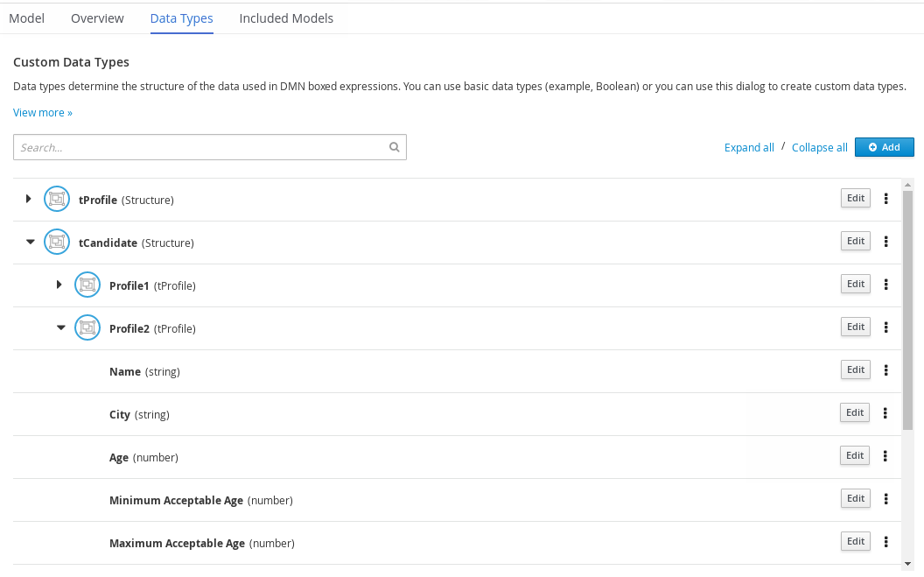Click the tCandidate structure icon
Screen dimensions: 924x577
coord(56,243)
